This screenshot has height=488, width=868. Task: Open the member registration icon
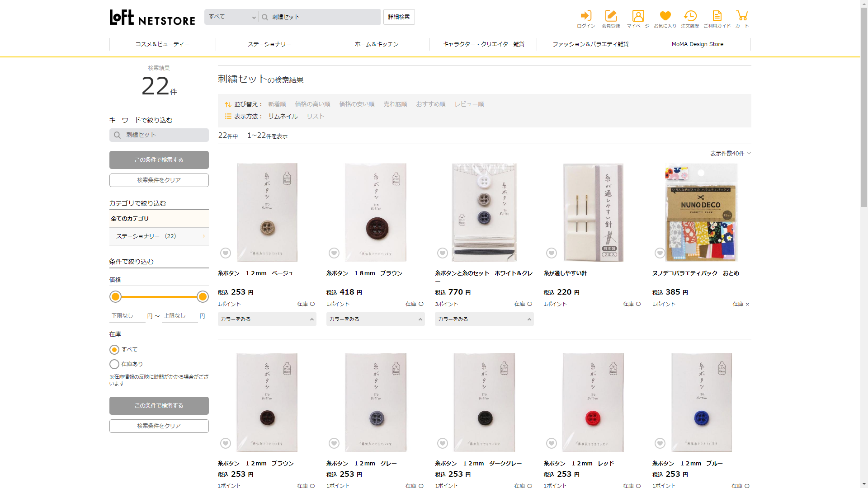tap(611, 16)
